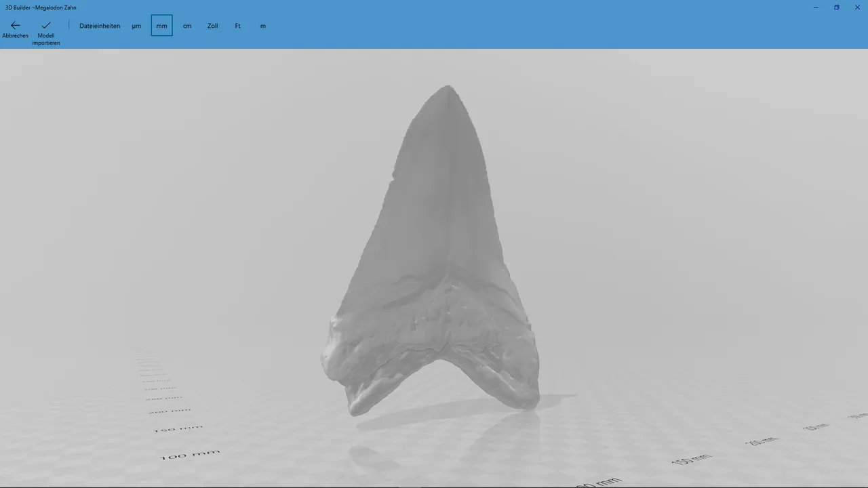This screenshot has height=488, width=868.
Task: Click the back arrow to cancel import
Action: [15, 26]
